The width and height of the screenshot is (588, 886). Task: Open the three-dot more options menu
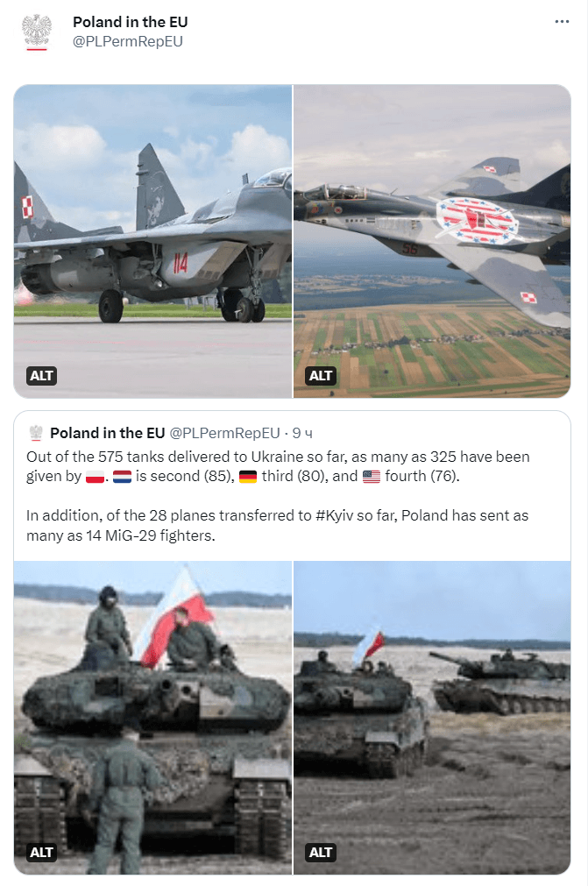point(562,22)
